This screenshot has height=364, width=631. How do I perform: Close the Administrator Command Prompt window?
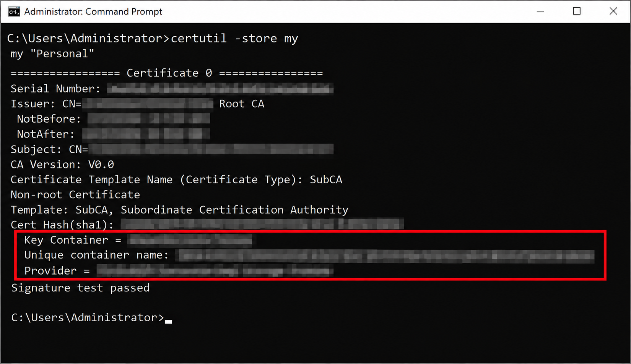pos(613,11)
